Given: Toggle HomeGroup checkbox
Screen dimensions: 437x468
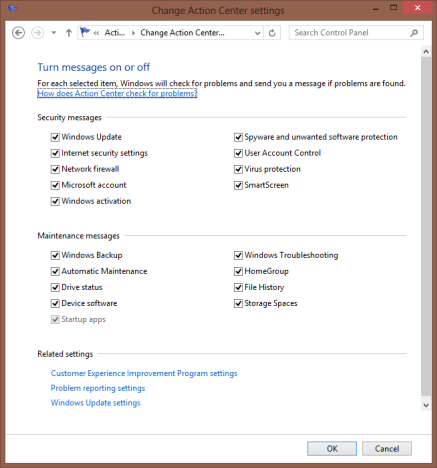Looking at the screenshot, I should (x=238, y=271).
